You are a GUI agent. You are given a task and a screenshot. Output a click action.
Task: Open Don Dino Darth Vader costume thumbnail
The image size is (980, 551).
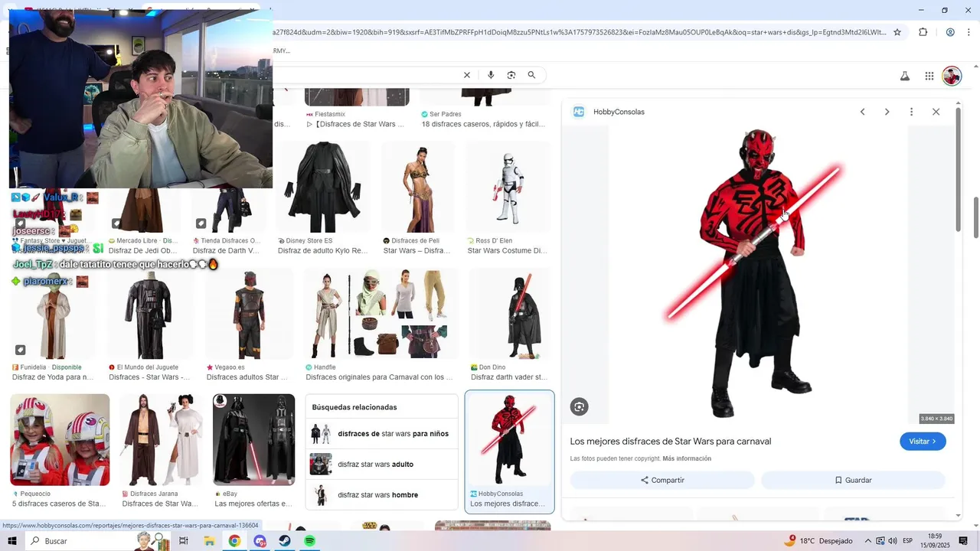pyautogui.click(x=510, y=313)
